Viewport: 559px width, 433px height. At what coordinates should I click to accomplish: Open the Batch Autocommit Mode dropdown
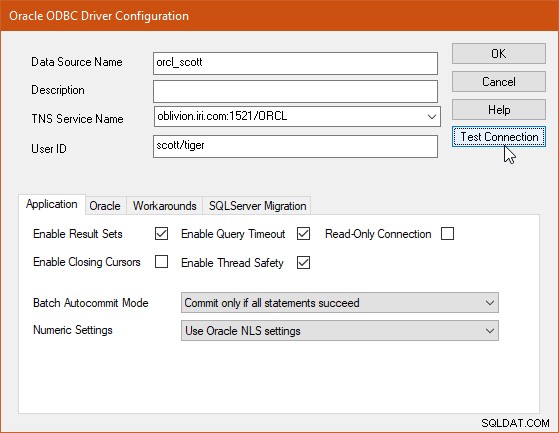pyautogui.click(x=339, y=303)
